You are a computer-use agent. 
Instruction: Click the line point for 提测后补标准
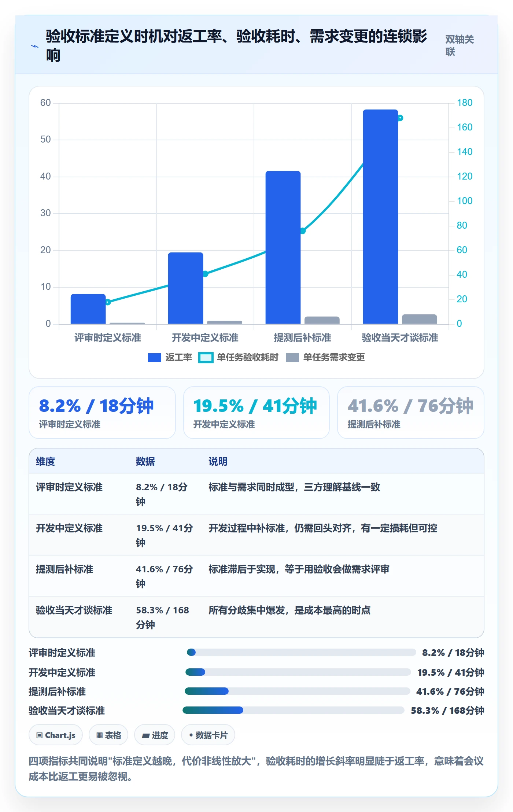pos(303,231)
